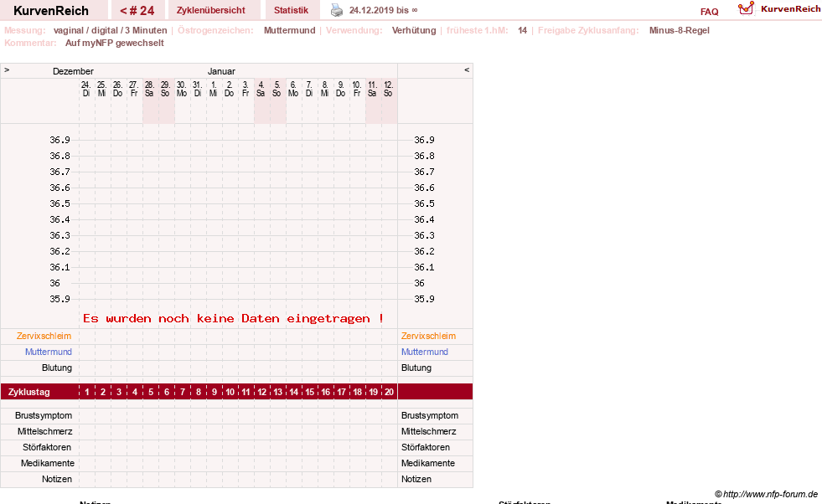Click the left 36.5 temperature label
Image resolution: width=822 pixels, height=504 pixels.
point(59,203)
